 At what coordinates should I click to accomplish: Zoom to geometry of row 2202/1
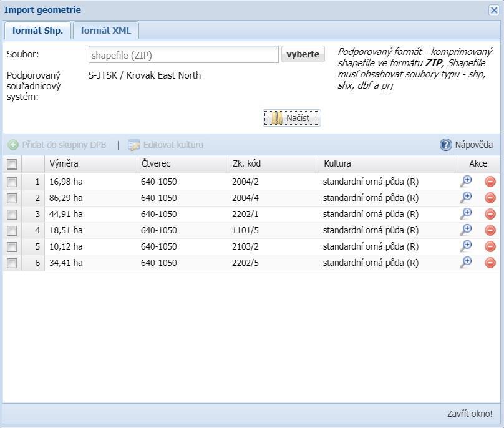pos(466,214)
